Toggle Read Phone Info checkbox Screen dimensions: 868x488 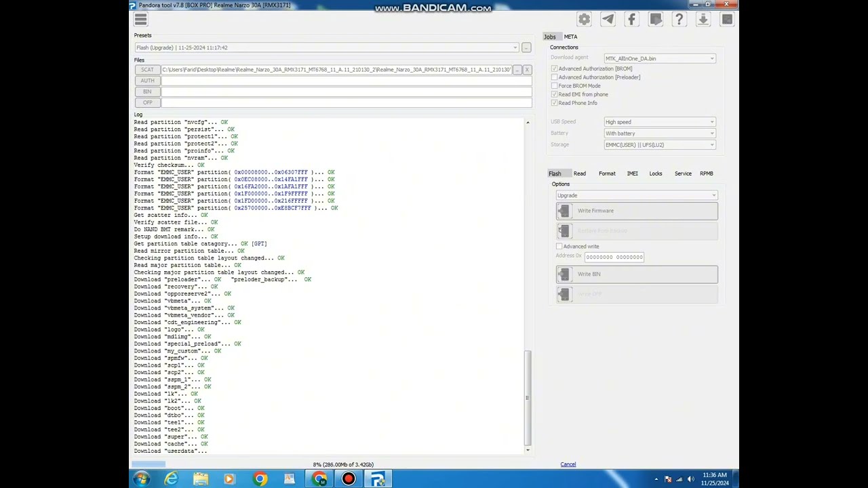point(555,103)
